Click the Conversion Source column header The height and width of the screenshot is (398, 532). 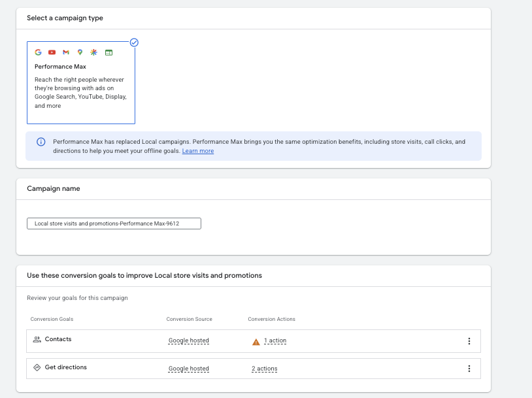[x=190, y=319]
